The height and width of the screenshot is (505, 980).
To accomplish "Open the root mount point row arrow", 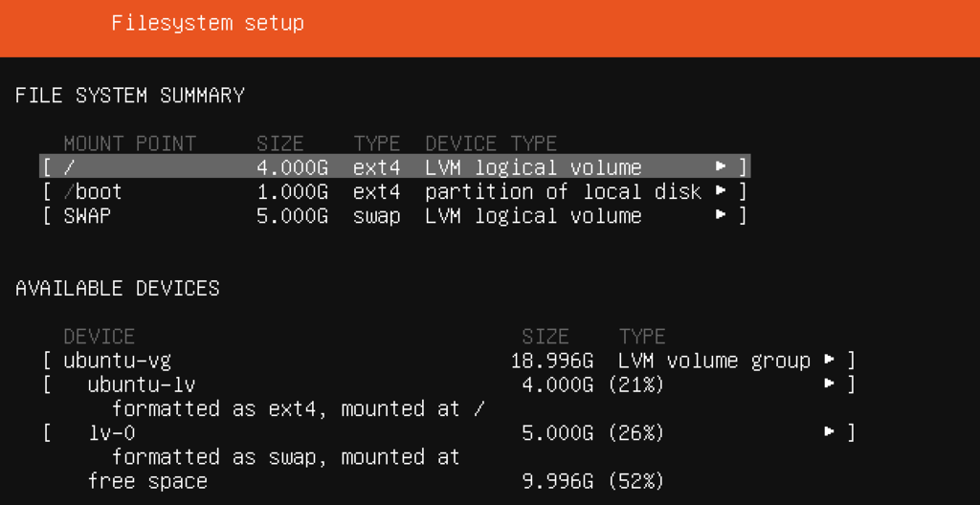I will pos(721,166).
